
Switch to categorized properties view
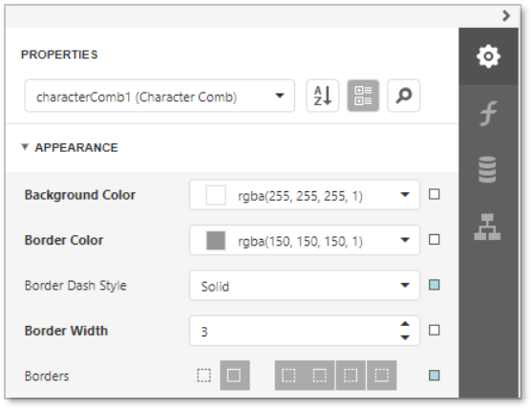[363, 96]
